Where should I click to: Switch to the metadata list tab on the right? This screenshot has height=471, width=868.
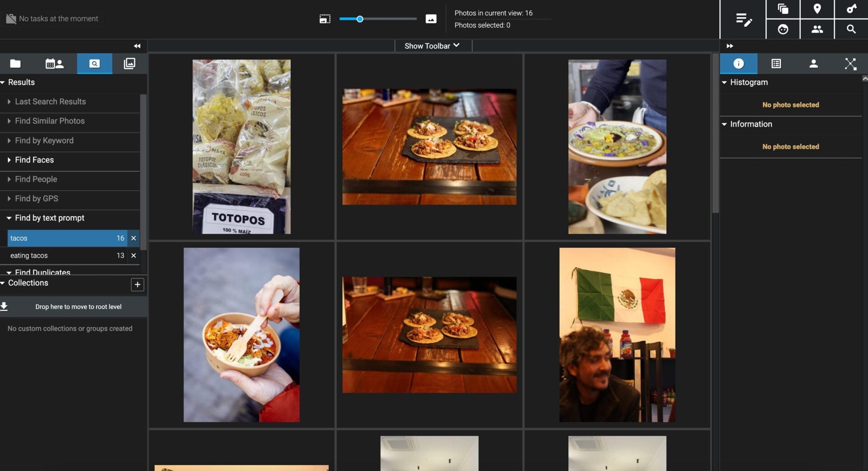click(776, 63)
